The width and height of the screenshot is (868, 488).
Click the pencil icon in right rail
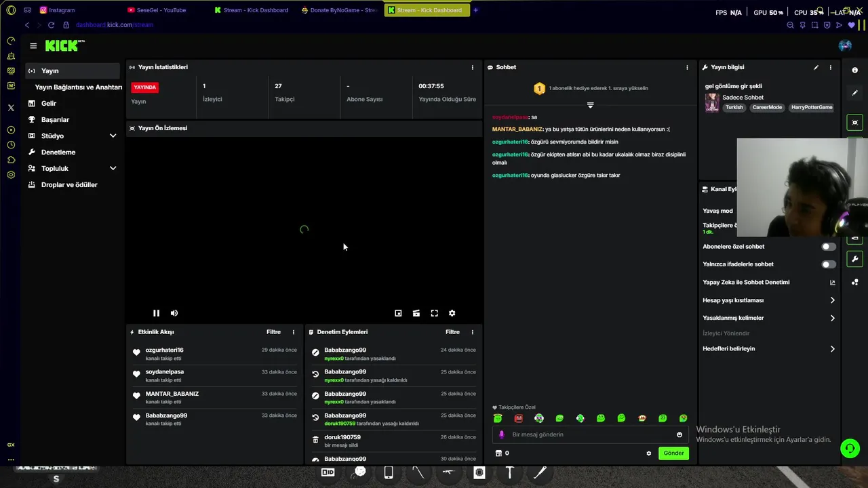point(854,92)
